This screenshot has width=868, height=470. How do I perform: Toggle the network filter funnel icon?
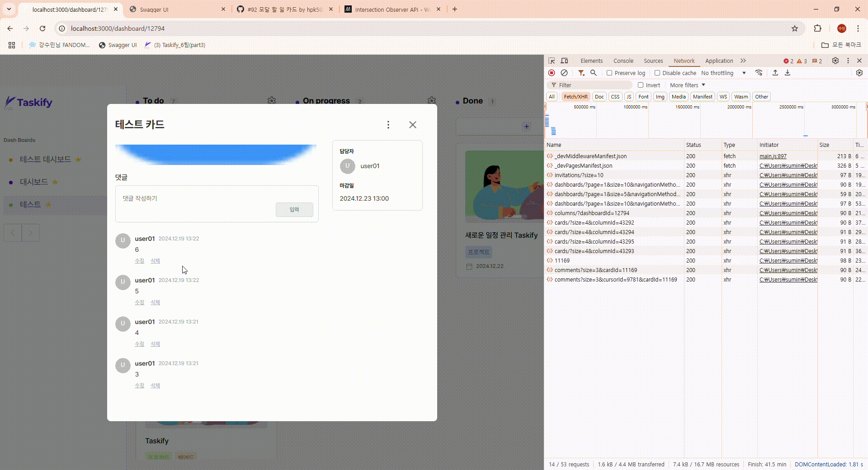coord(581,73)
